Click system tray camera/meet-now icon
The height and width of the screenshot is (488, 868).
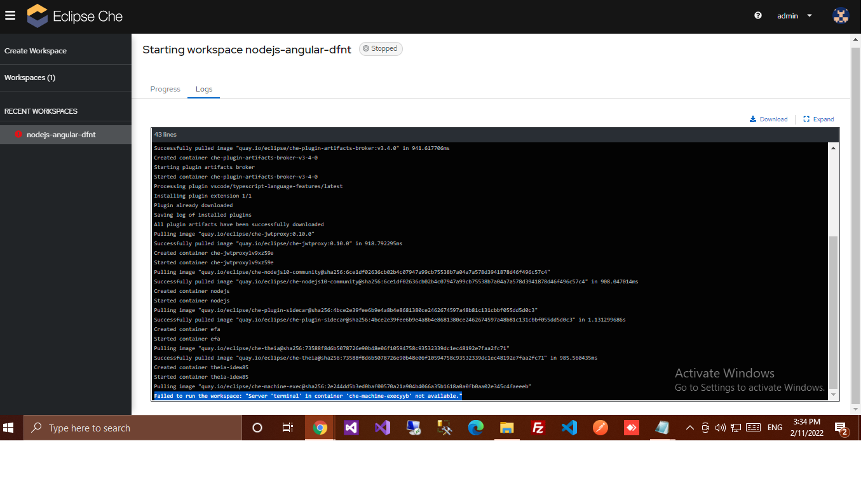click(x=705, y=428)
